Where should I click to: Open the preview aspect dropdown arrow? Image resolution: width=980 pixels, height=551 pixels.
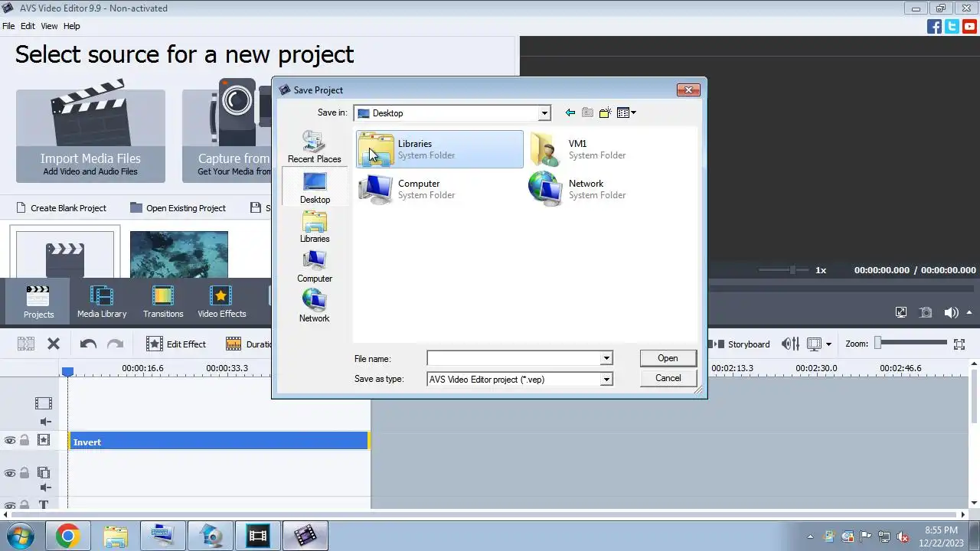(828, 344)
